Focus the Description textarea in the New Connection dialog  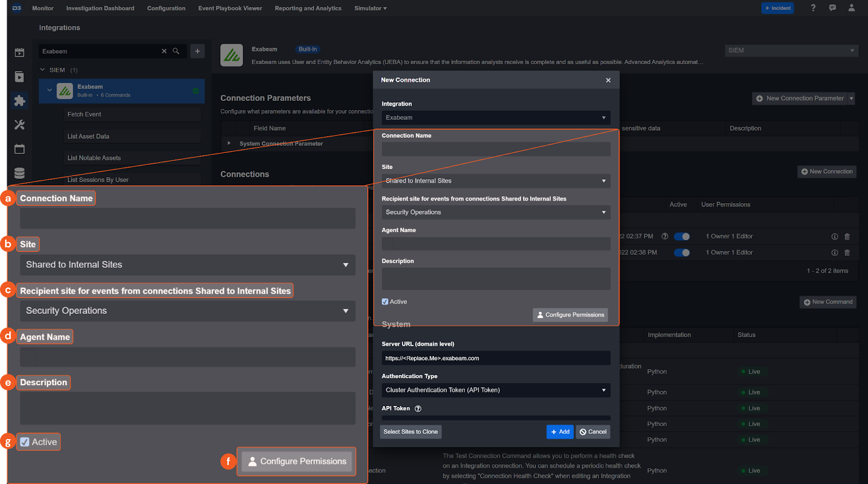point(496,279)
